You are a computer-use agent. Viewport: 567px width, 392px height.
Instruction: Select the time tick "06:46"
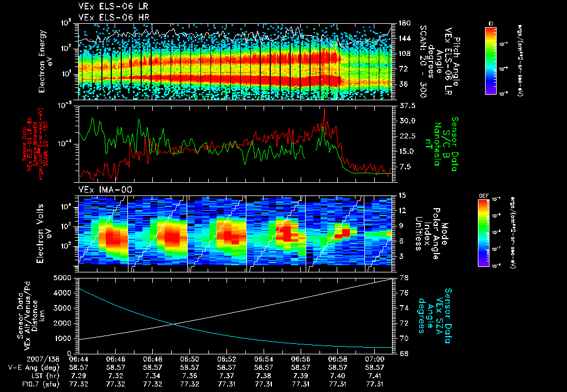click(x=115, y=359)
